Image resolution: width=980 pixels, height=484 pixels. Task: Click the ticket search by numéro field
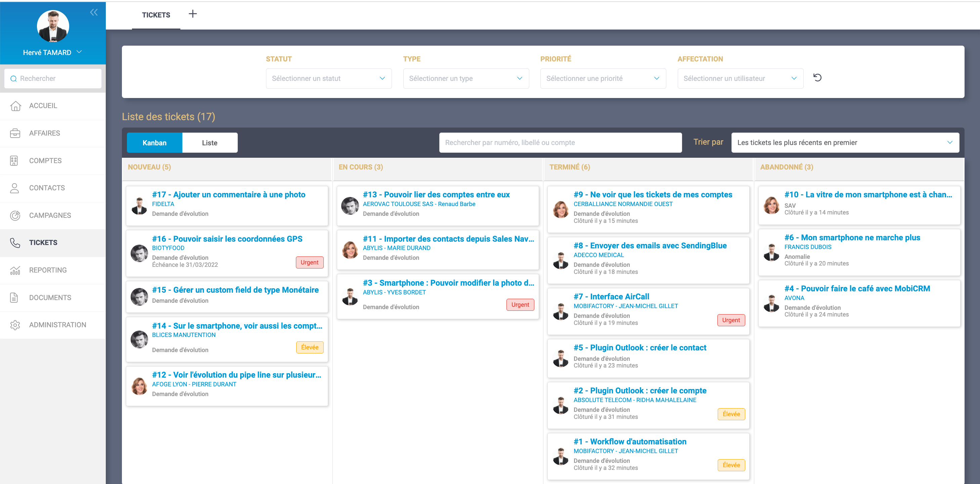pos(560,143)
